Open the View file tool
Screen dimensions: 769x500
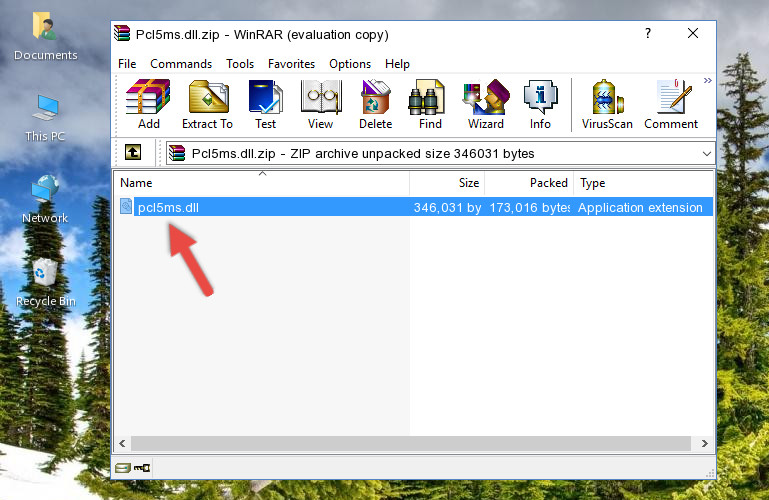[x=321, y=104]
